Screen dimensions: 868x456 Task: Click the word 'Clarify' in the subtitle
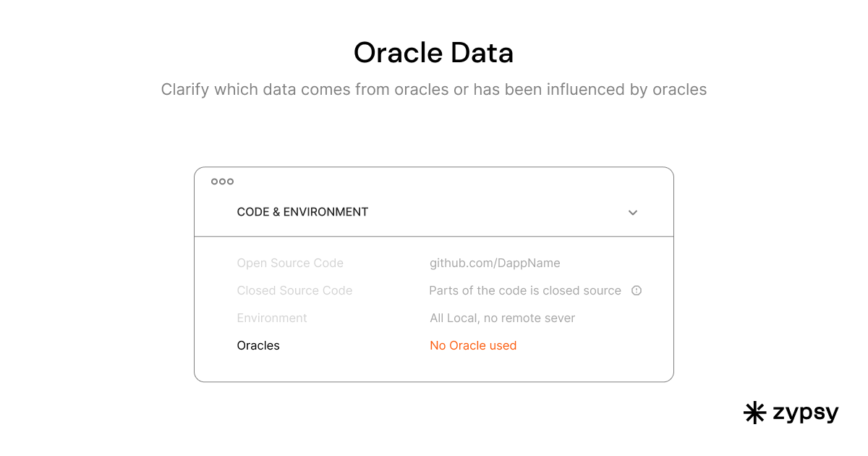click(183, 90)
